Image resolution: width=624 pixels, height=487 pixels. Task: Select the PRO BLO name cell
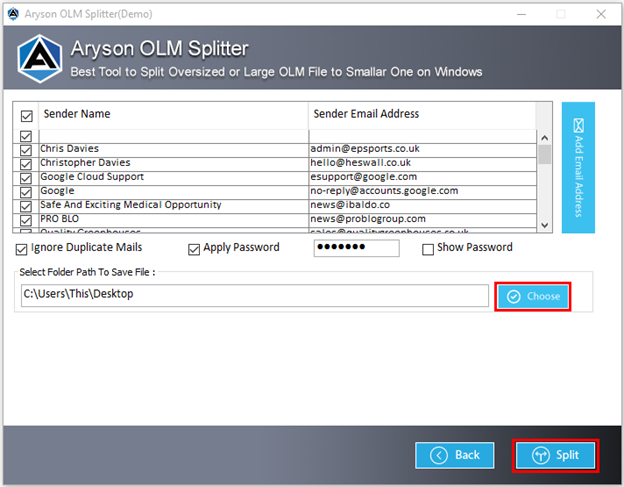click(x=174, y=219)
